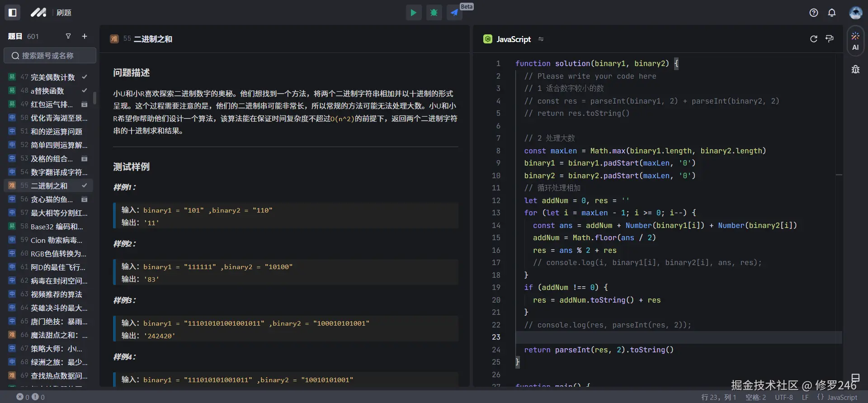Switch language via JavaScript selector
The width and height of the screenshot is (868, 403).
click(x=514, y=39)
